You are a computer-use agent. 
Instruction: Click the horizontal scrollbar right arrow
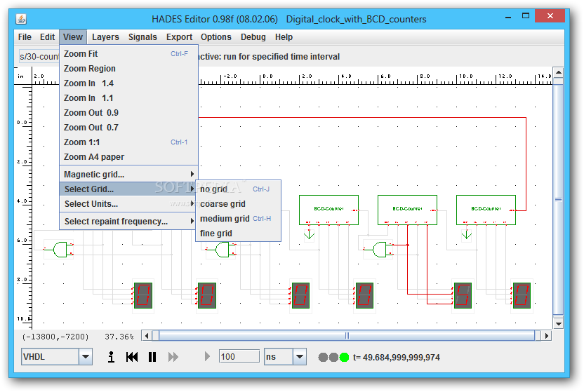pyautogui.click(x=546, y=336)
